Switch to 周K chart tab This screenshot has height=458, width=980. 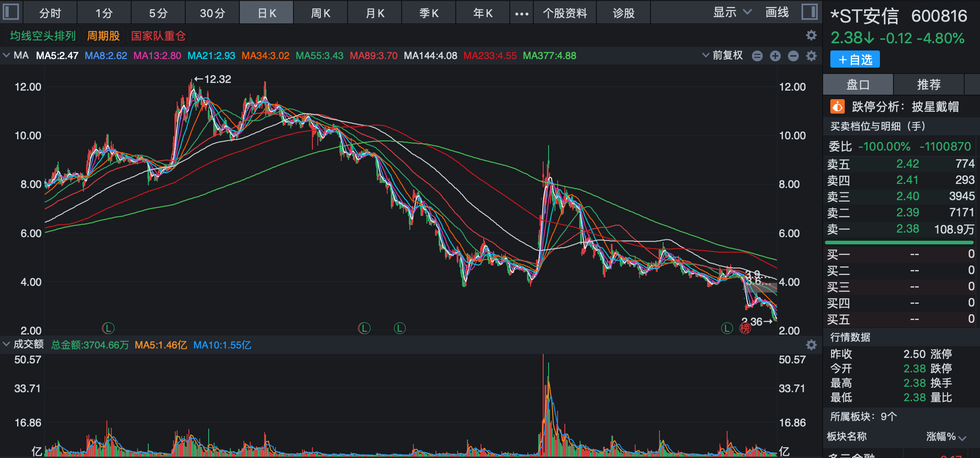point(321,13)
